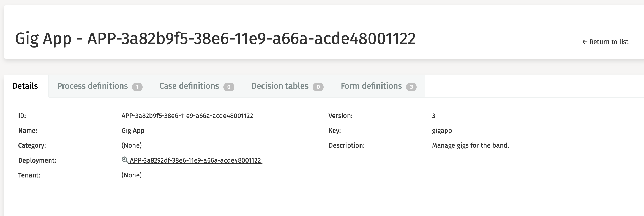Click the ID value APP-3a82b9f5 in details

pyautogui.click(x=187, y=116)
